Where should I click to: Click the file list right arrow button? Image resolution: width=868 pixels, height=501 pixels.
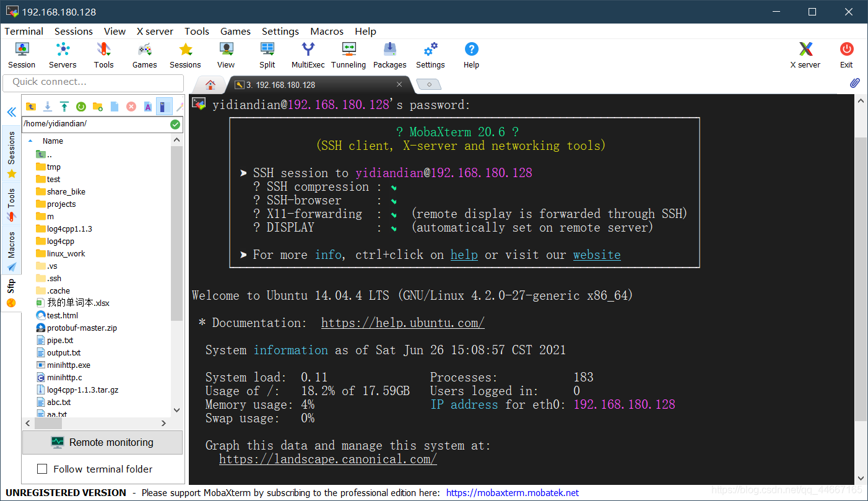[164, 423]
